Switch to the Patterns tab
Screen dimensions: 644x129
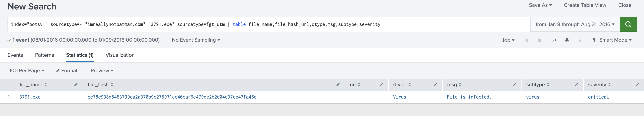point(44,55)
